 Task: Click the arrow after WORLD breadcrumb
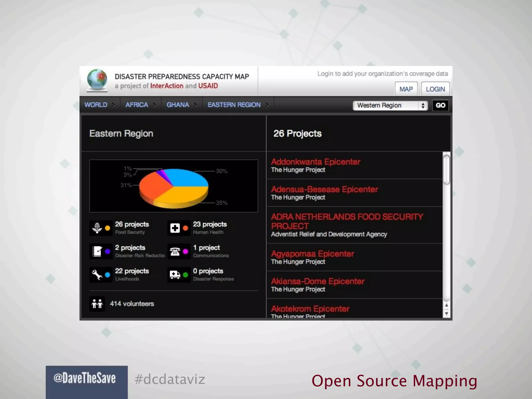pyautogui.click(x=113, y=105)
